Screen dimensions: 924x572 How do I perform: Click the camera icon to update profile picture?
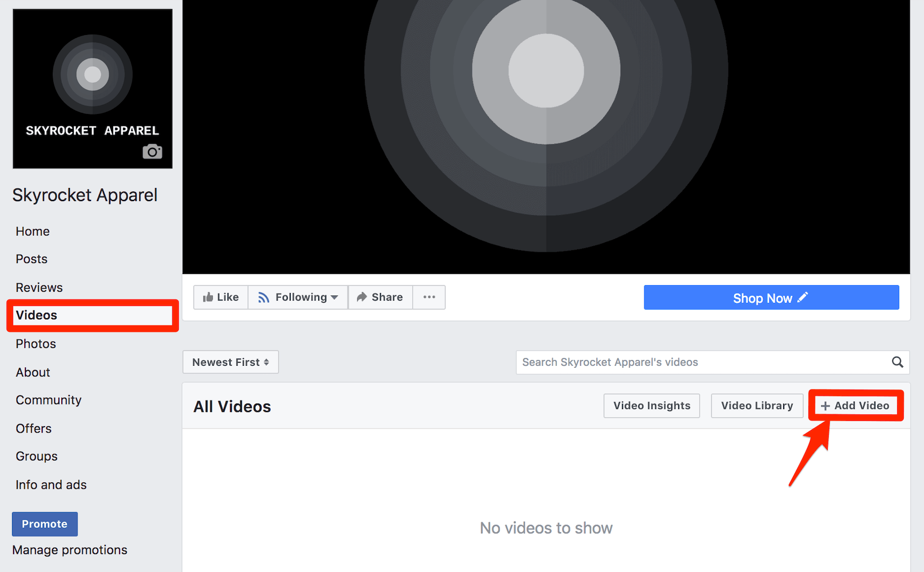(x=152, y=151)
